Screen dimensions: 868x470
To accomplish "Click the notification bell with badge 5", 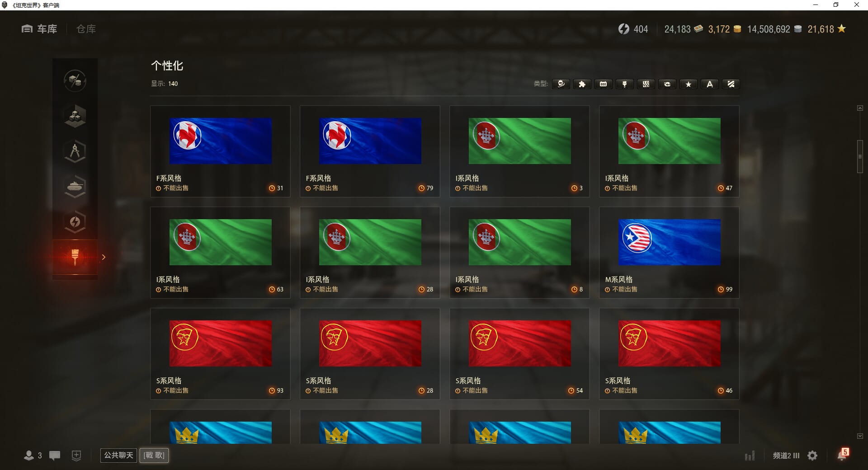I will [x=843, y=455].
